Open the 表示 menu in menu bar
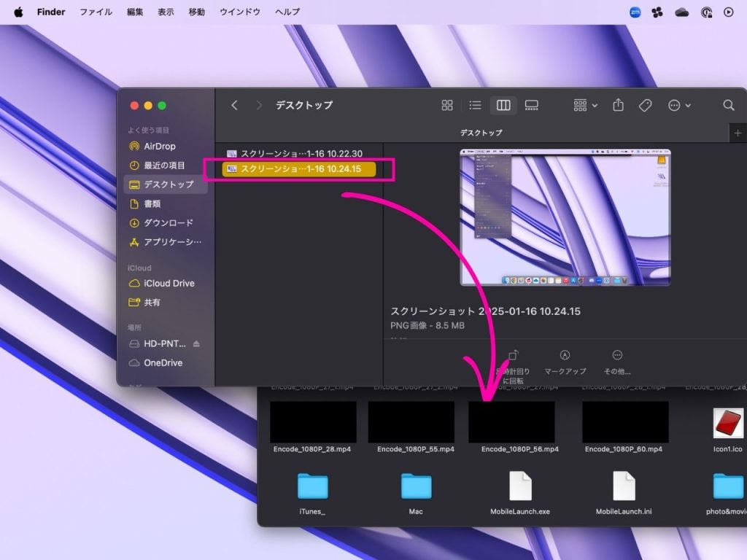Screen dimensions: 747x560 click(x=166, y=12)
